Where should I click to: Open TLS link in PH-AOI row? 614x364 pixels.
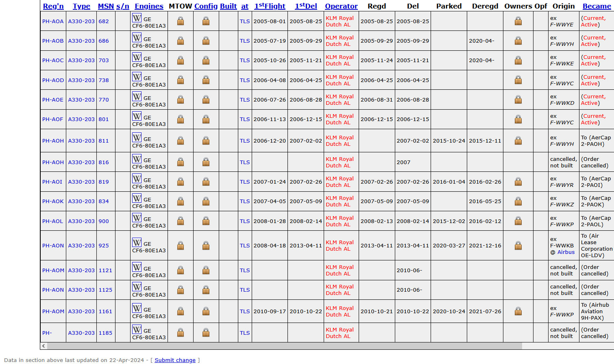(x=245, y=182)
